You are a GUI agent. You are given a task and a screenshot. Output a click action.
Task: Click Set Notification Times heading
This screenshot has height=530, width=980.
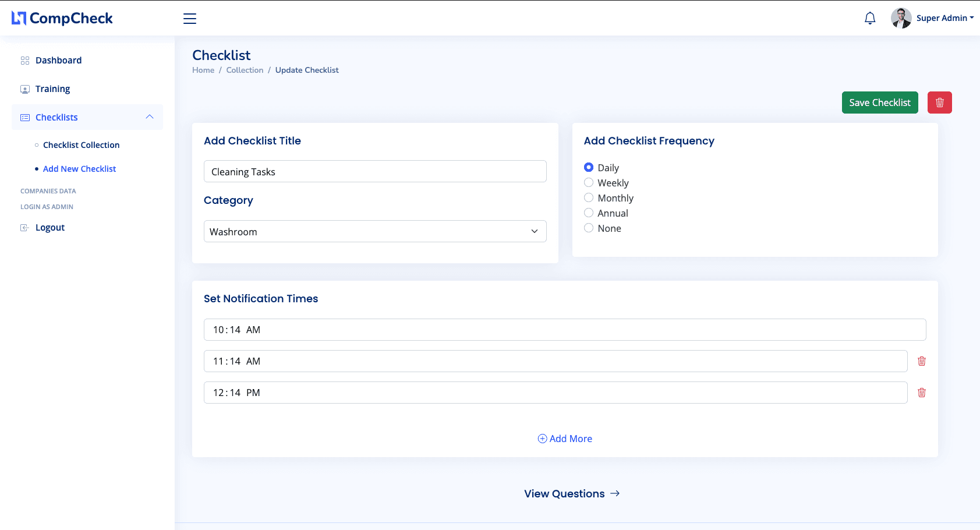point(261,299)
